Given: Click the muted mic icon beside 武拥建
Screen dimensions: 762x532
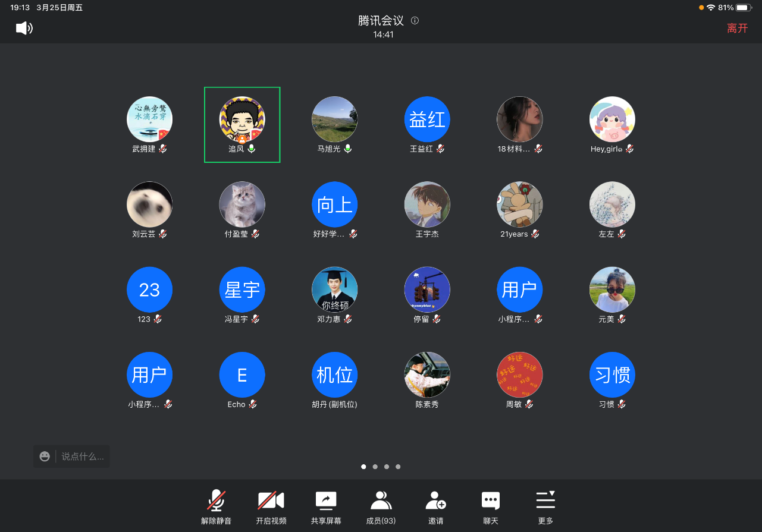Looking at the screenshot, I should click(x=163, y=149).
